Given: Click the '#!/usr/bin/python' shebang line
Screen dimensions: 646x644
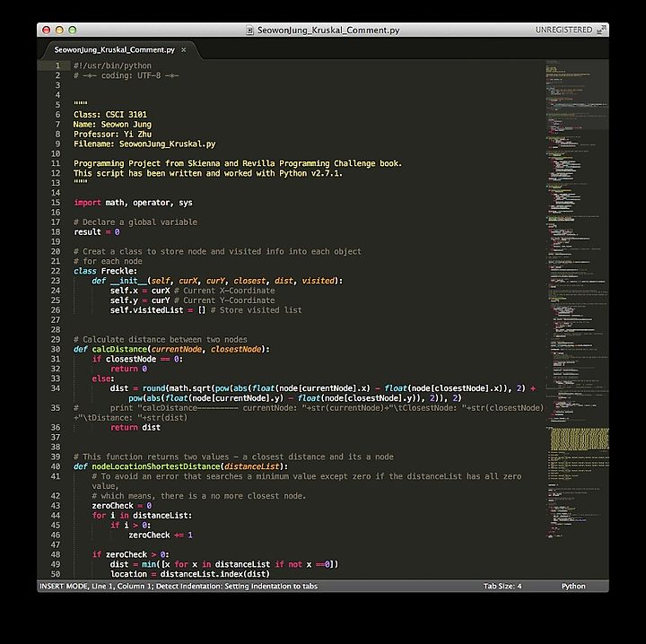Looking at the screenshot, I should pyautogui.click(x=112, y=65).
